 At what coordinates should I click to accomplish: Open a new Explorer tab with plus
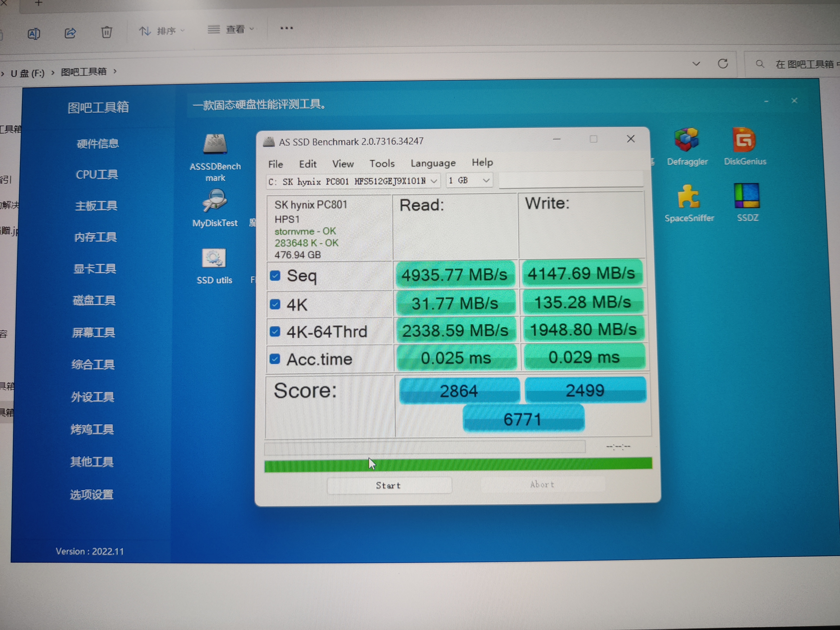pos(38,3)
